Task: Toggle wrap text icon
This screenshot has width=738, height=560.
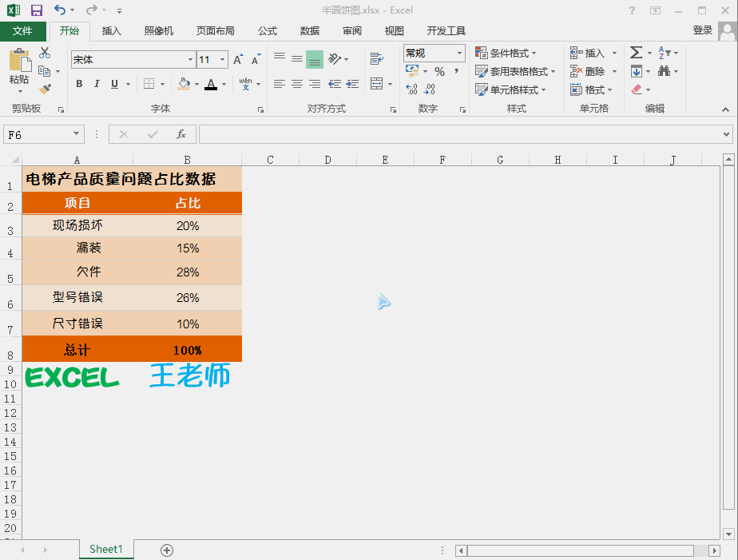Action: [376, 59]
